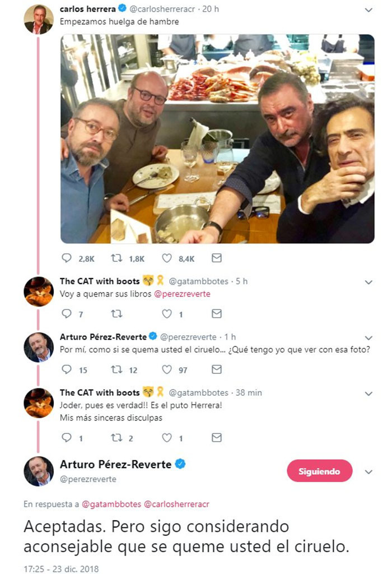
Task: Click carlos herrera's profile avatar
Action: tap(39, 20)
